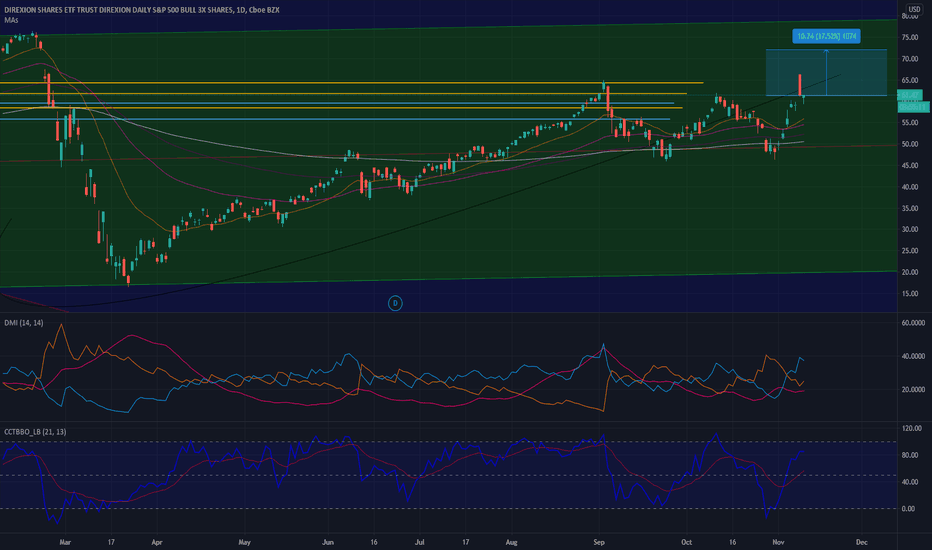The image size is (932, 550).
Task: Click the 120.00 label on CCTBBO scale
Action: pos(911,428)
